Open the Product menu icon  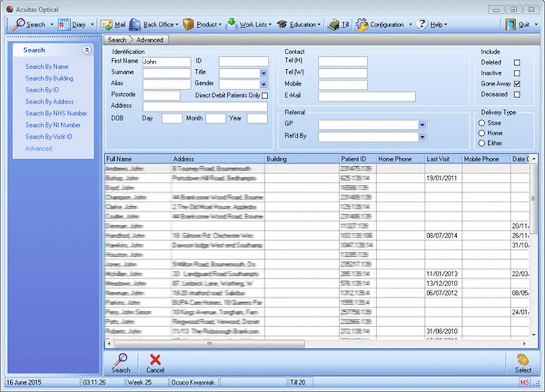tap(189, 24)
